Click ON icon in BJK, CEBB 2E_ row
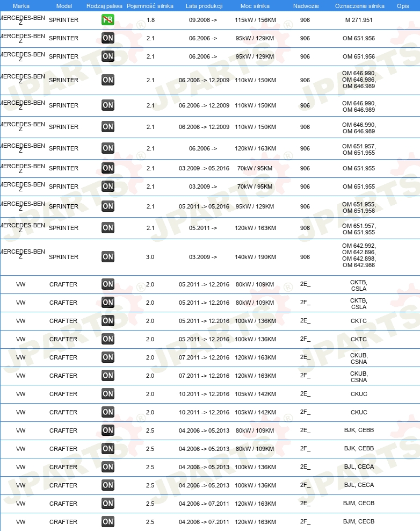Screen dimensions: 420x531 click(107, 430)
